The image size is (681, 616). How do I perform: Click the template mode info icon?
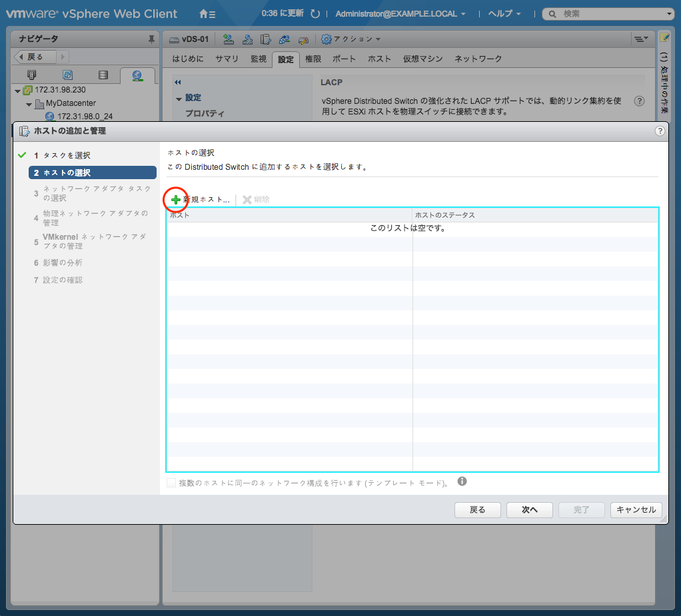point(462,481)
